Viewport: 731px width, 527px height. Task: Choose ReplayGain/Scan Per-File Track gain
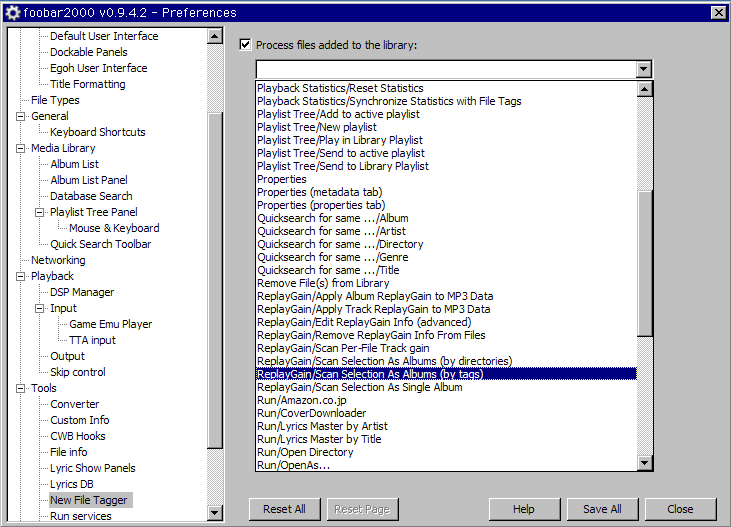(446, 348)
